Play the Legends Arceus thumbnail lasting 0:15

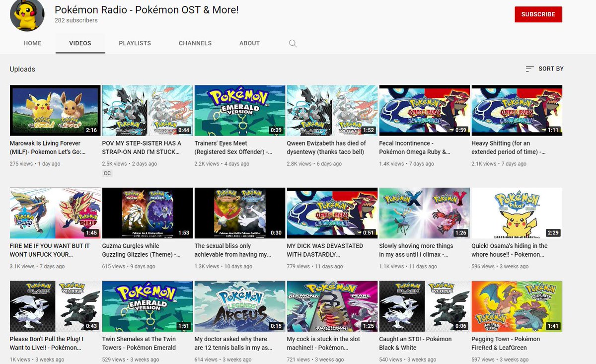(240, 306)
